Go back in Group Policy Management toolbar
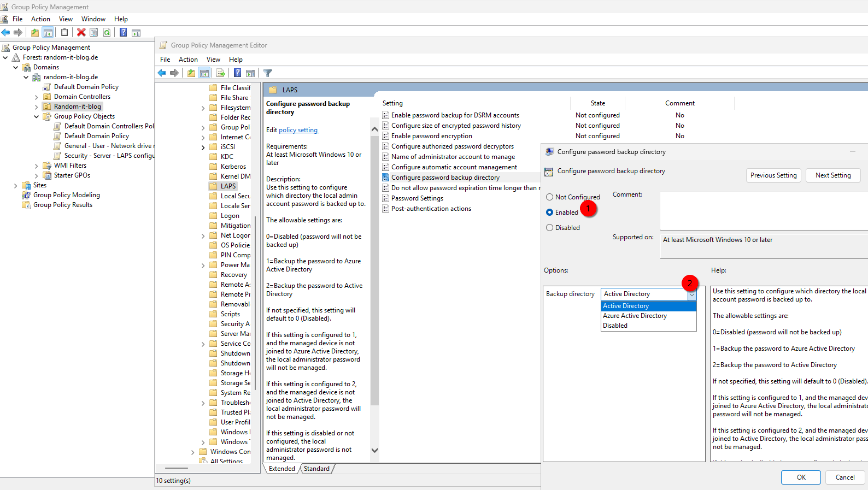 [x=5, y=32]
